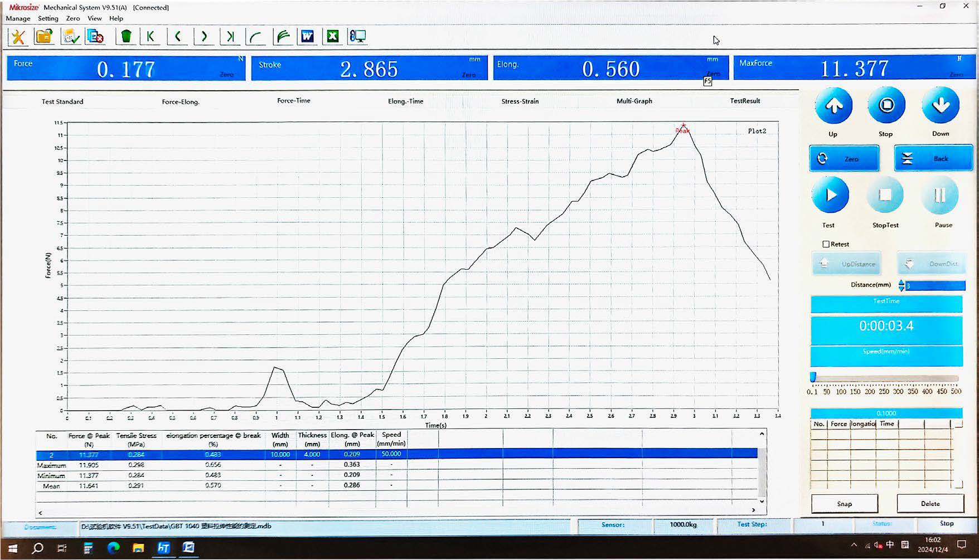Select the multi-curve display icon
This screenshot has height=560, width=979.
click(x=282, y=36)
